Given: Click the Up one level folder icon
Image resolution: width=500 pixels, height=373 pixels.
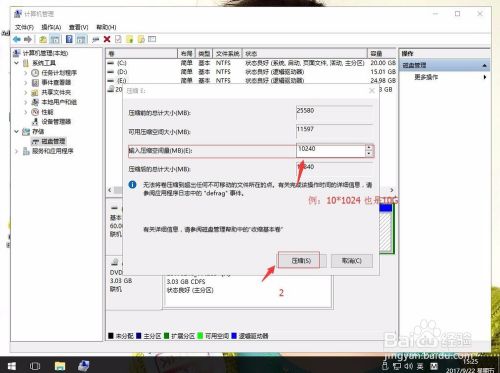Looking at the screenshot, I should pyautogui.click(x=43, y=39).
